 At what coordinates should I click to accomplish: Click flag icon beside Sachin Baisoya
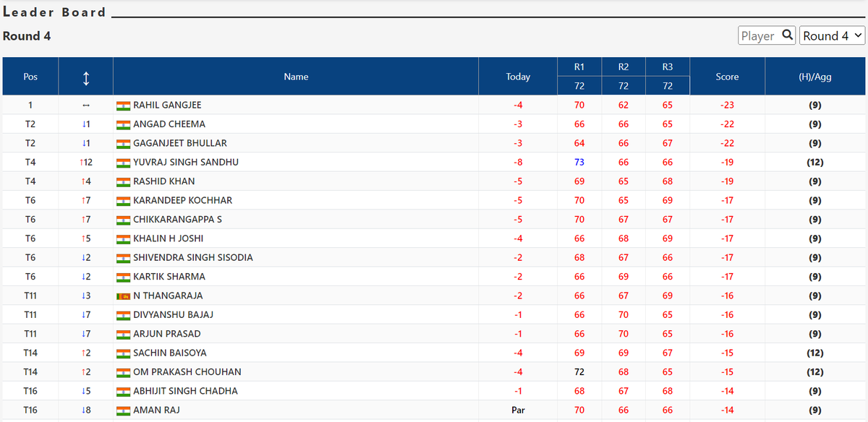coord(123,353)
